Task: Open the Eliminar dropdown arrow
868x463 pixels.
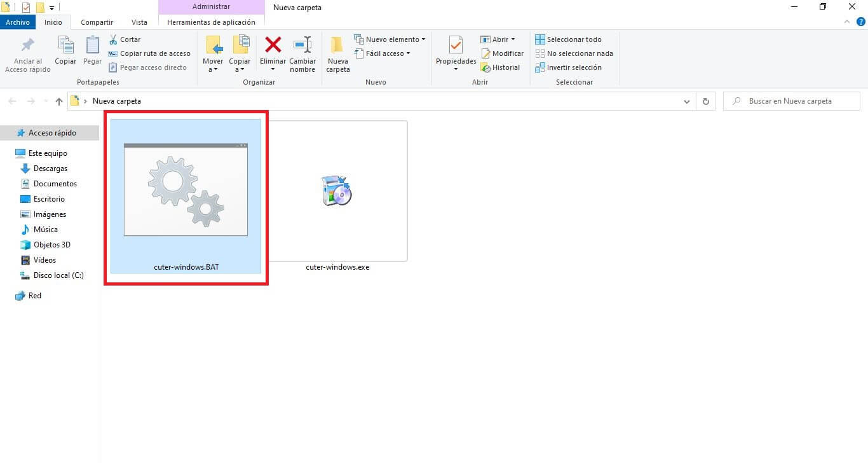Action: click(273, 69)
